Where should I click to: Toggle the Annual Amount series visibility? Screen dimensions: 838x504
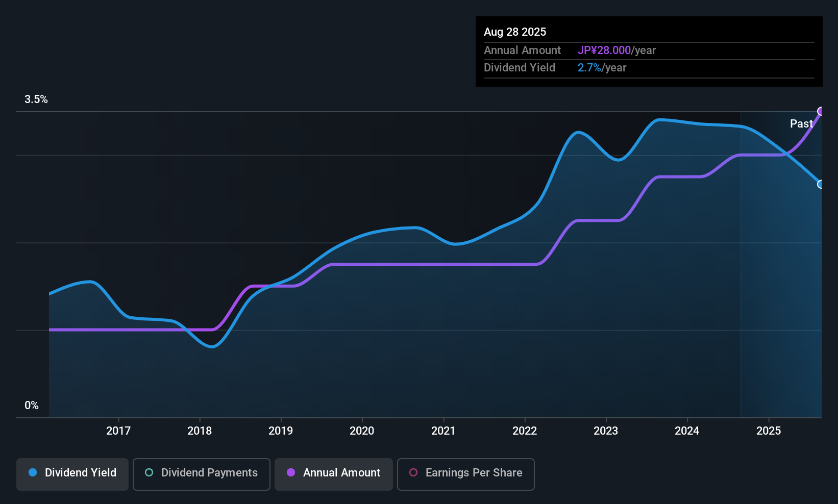[x=333, y=473]
